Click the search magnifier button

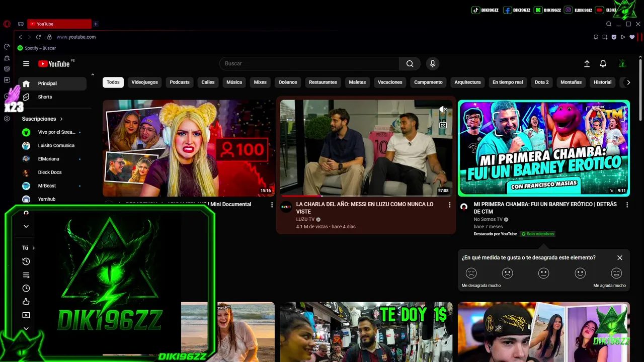click(x=410, y=64)
